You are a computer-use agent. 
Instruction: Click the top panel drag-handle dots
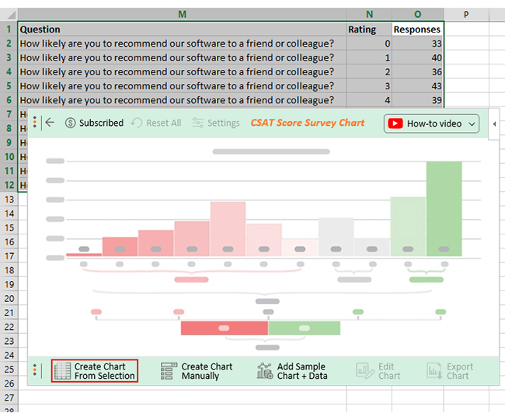(35, 123)
